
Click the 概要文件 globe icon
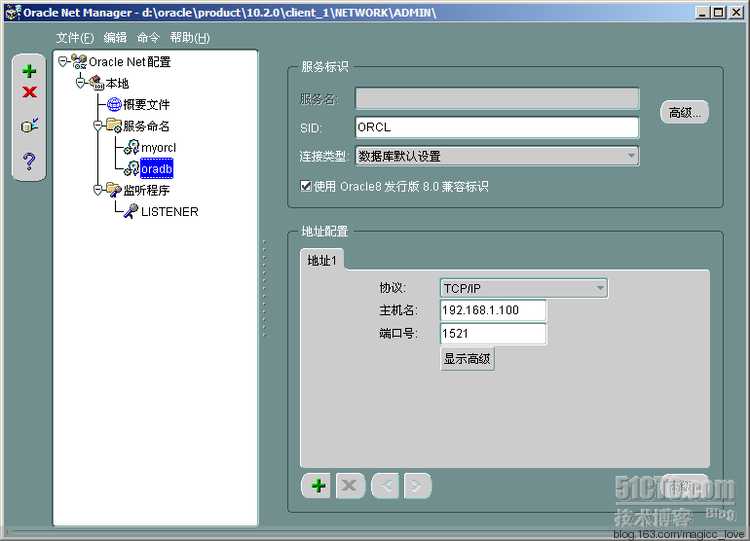114,104
